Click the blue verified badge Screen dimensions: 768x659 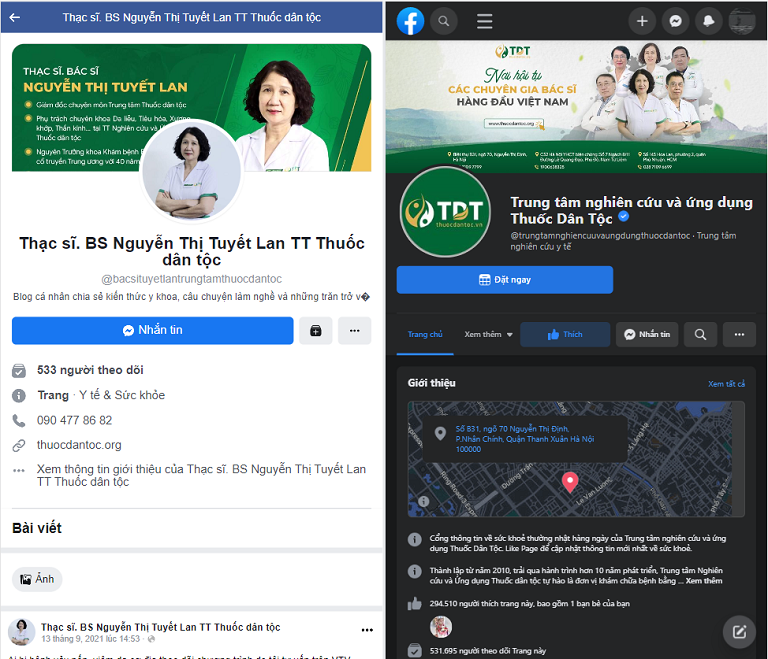(624, 216)
